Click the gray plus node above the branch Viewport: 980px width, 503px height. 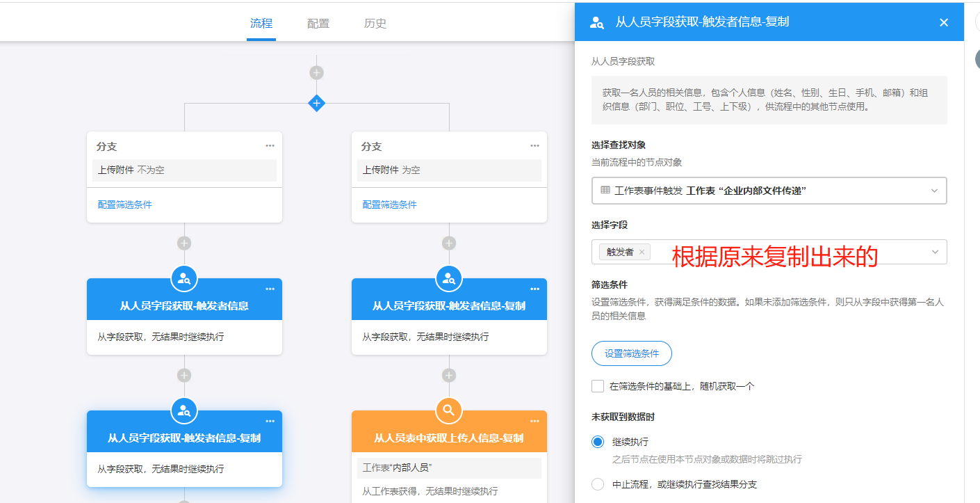pyautogui.click(x=316, y=72)
